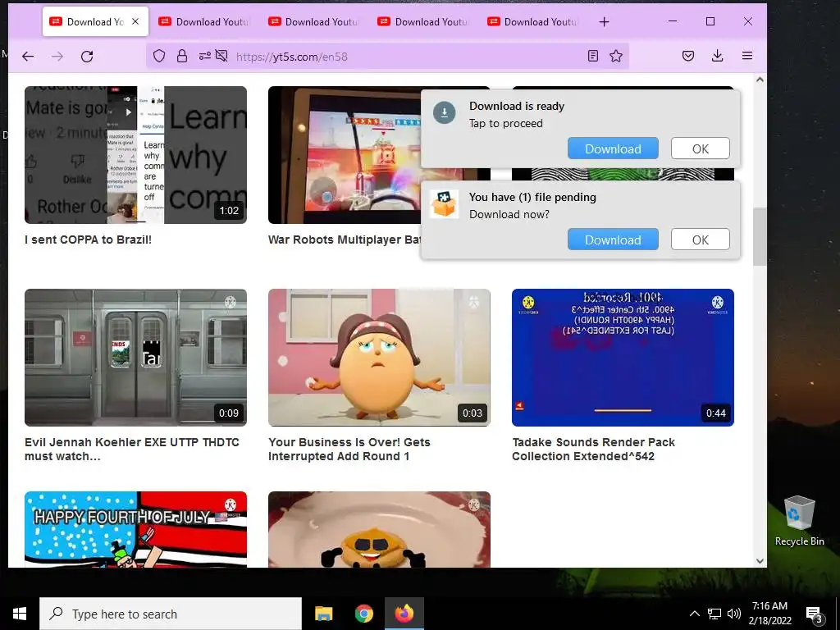Viewport: 840px width, 630px height.
Task: Close the active Download Youtube tab
Action: pyautogui.click(x=135, y=21)
